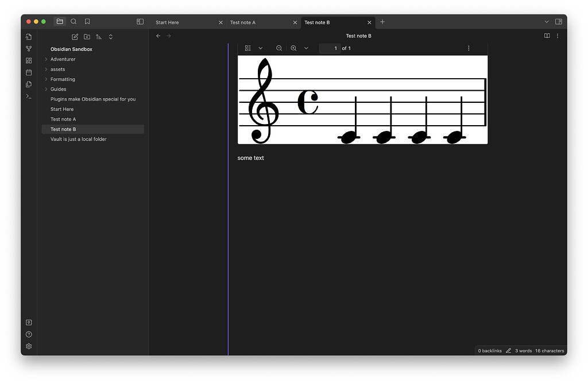Create a new note with the pencil icon

click(x=75, y=36)
